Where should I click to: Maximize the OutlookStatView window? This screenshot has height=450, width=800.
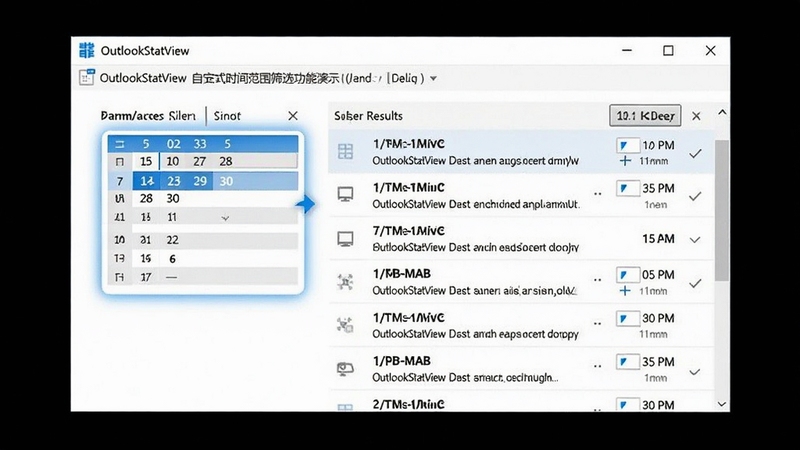pyautogui.click(x=668, y=51)
